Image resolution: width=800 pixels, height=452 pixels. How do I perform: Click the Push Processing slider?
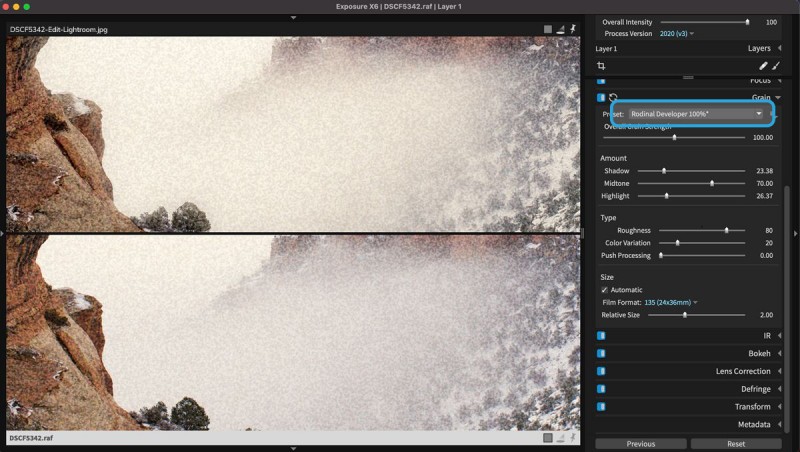tap(702, 256)
